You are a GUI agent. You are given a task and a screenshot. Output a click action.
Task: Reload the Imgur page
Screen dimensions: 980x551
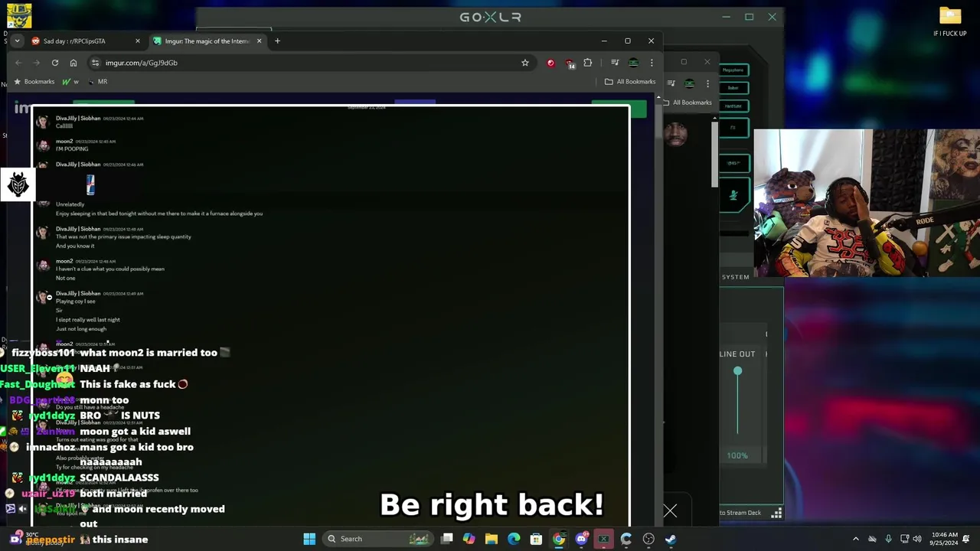[x=55, y=63]
